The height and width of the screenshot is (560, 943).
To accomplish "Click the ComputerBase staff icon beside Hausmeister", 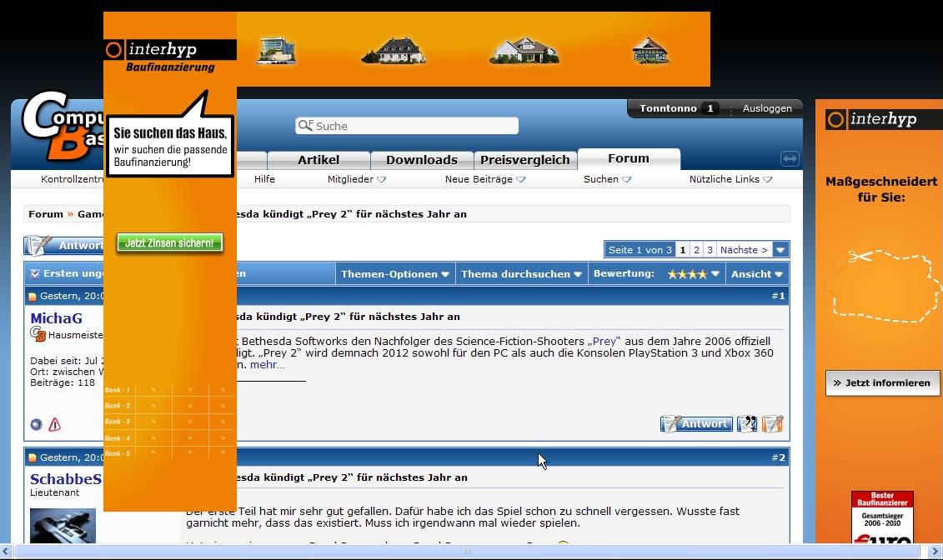I will pos(38,335).
